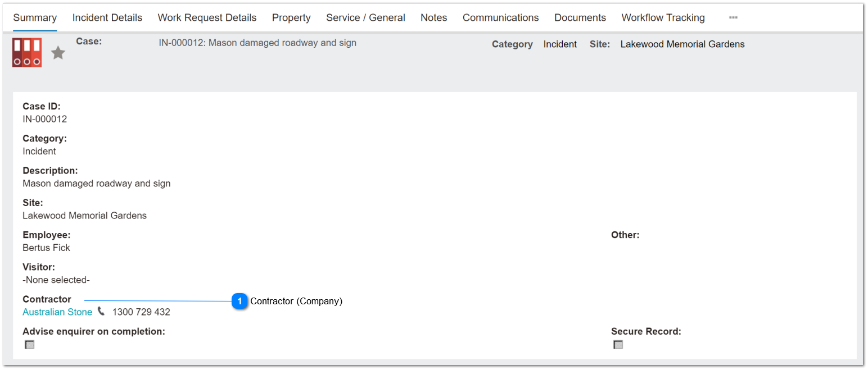Switch to the Incident Details tab
The height and width of the screenshot is (370, 868).
(107, 18)
